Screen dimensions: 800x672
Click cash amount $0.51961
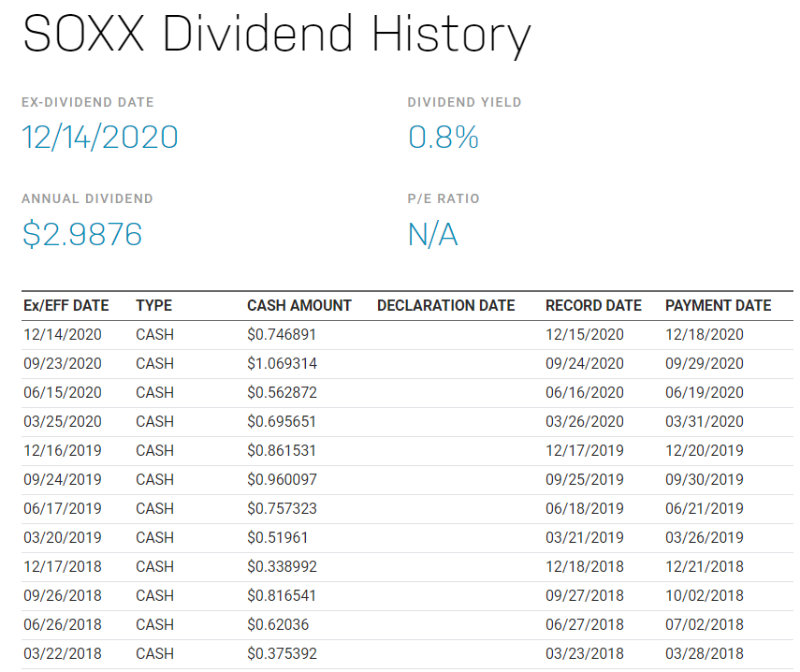pos(278,538)
